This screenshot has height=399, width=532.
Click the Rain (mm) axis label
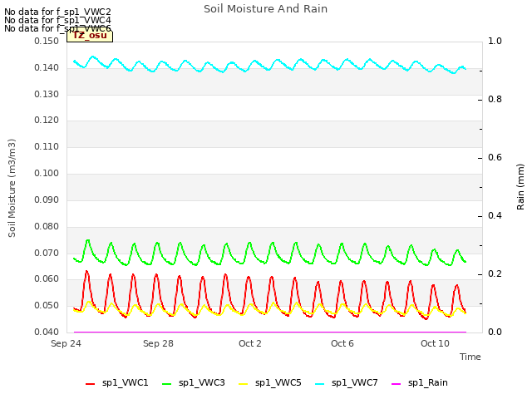[520, 187]
